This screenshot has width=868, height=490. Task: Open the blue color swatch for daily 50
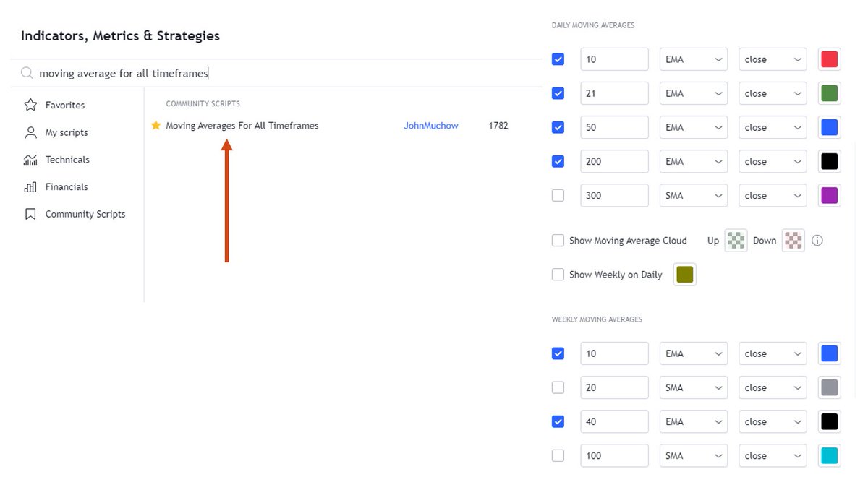click(830, 127)
